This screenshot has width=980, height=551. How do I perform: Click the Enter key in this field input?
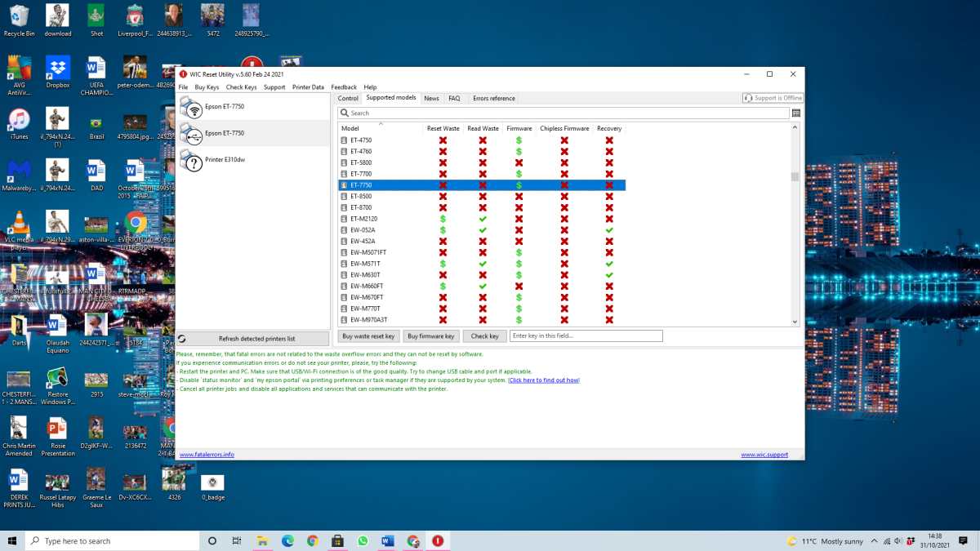(x=586, y=336)
